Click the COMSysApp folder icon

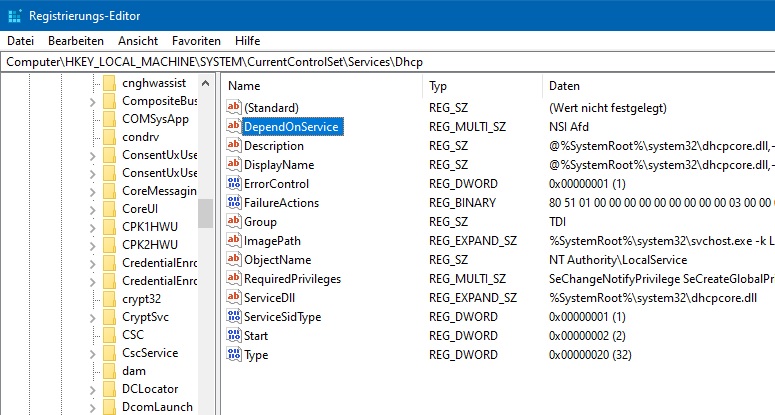109,119
